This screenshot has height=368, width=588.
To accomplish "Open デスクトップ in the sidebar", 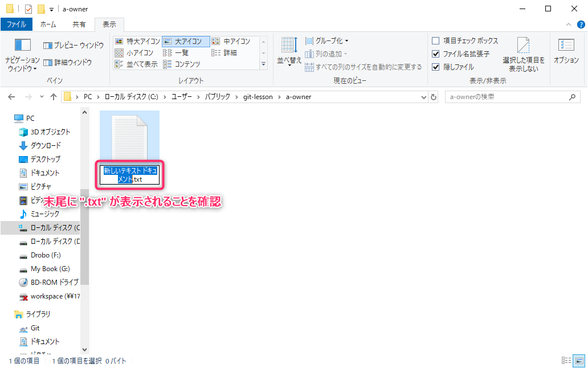I will click(x=39, y=160).
